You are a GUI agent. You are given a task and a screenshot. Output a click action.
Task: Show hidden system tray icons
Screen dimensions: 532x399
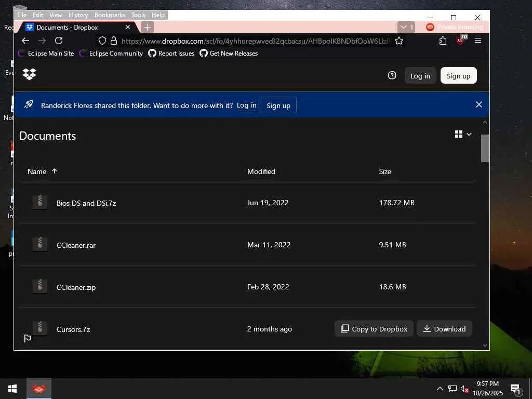tap(440, 389)
